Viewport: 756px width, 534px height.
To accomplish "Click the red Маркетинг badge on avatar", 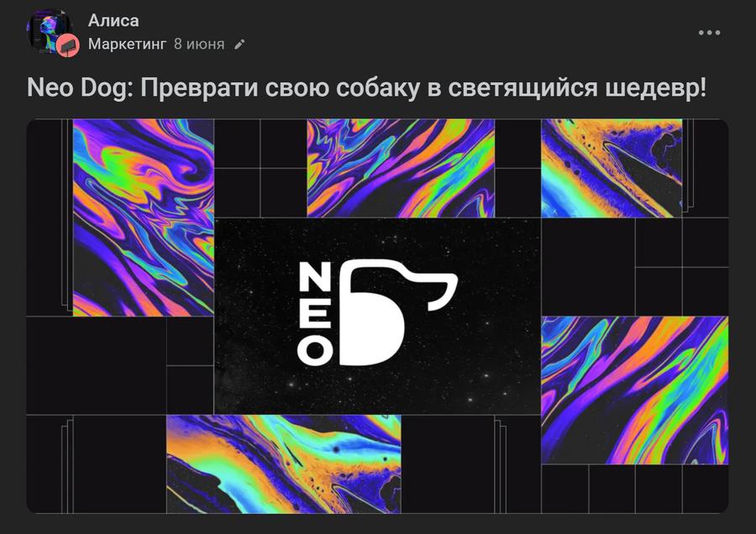I will click(x=67, y=46).
